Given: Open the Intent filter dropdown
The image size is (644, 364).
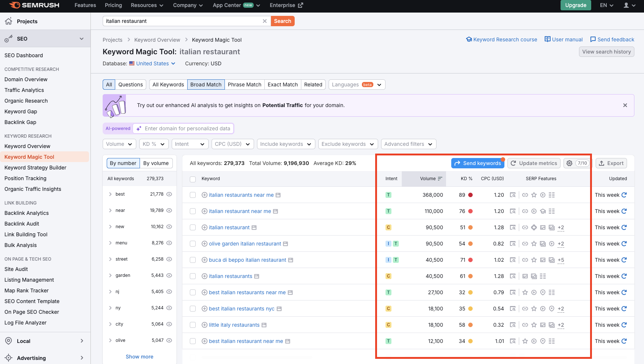Looking at the screenshot, I should [x=190, y=144].
